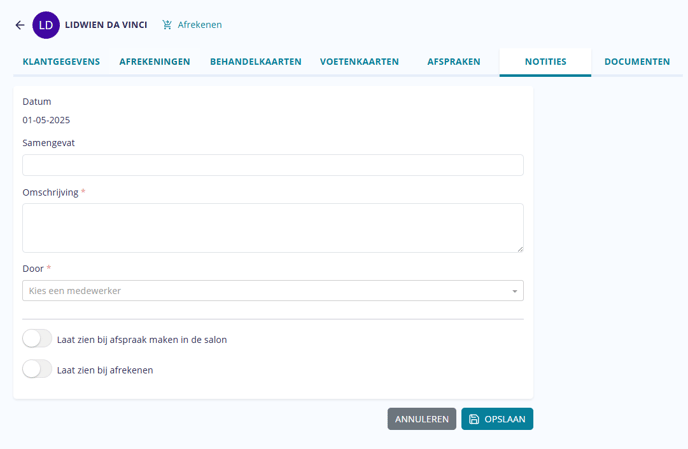Focus the Omschrijving text area
688x449 pixels.
[x=272, y=228]
